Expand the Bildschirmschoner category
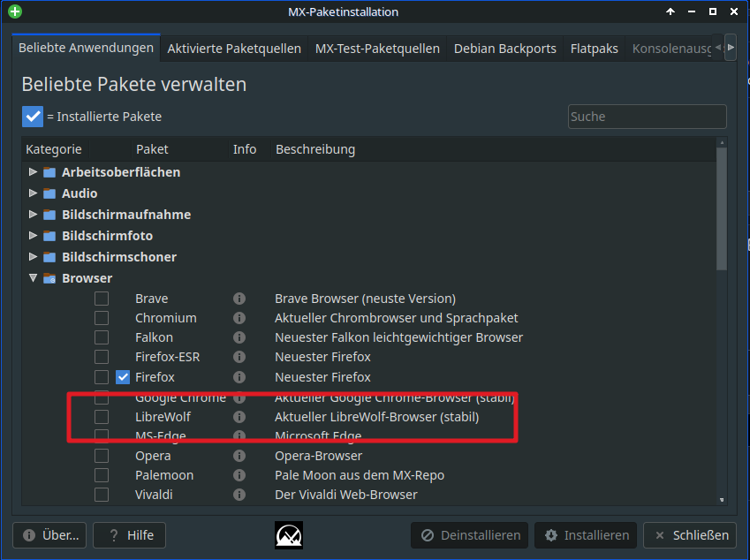750x560 pixels. point(33,257)
